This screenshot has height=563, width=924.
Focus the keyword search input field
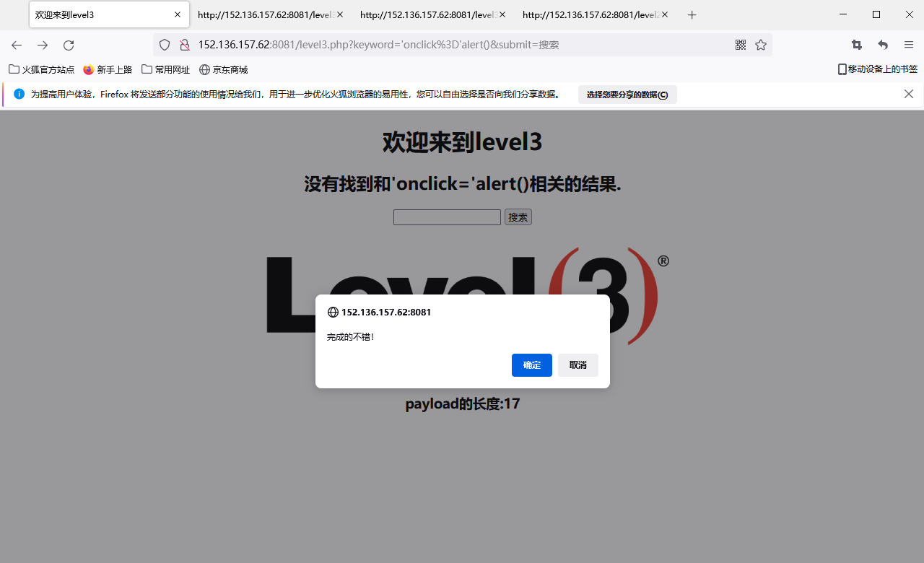point(447,217)
